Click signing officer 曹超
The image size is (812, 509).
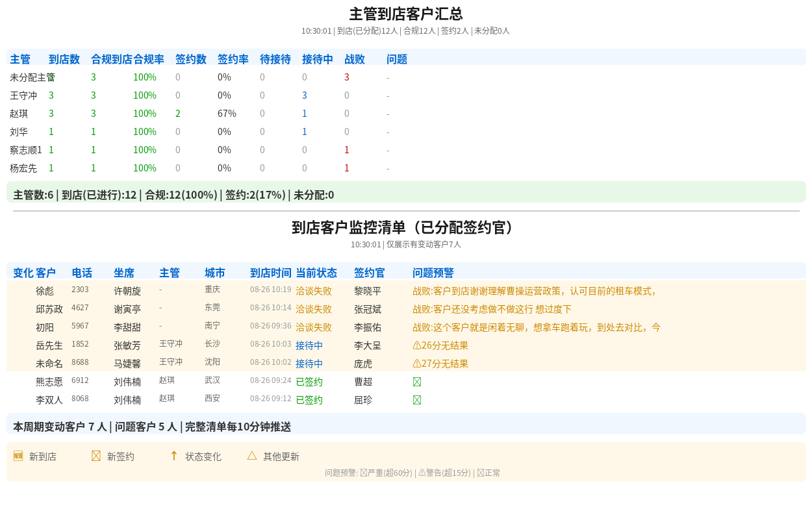(x=363, y=382)
